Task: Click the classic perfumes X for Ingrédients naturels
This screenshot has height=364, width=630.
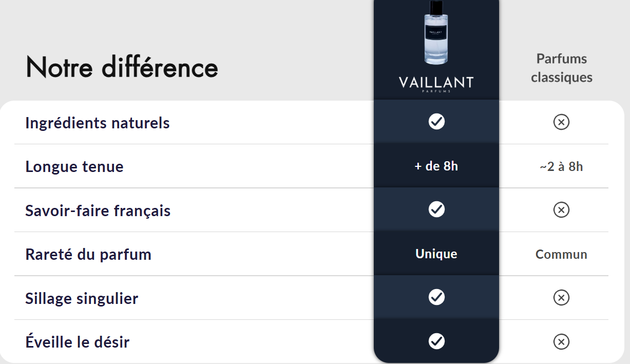Action: tap(561, 122)
